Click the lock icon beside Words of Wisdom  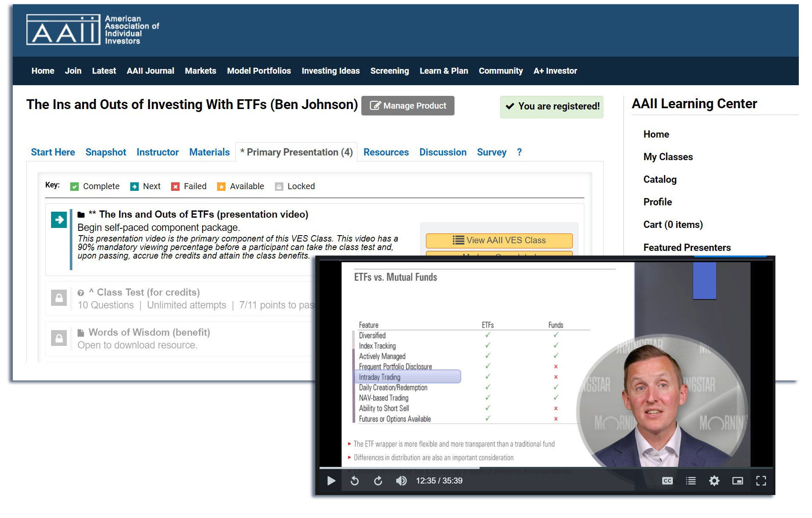(59, 338)
